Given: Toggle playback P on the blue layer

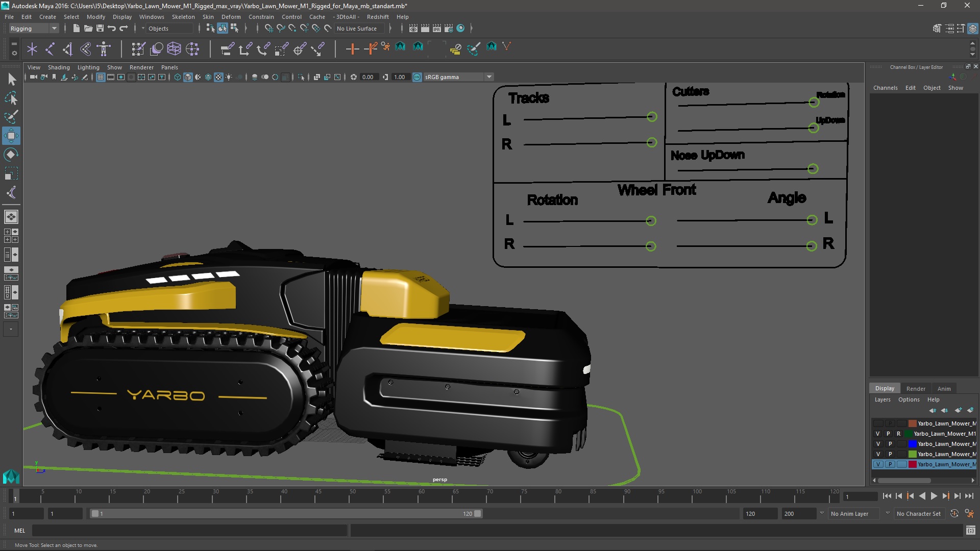Looking at the screenshot, I should click(x=890, y=444).
